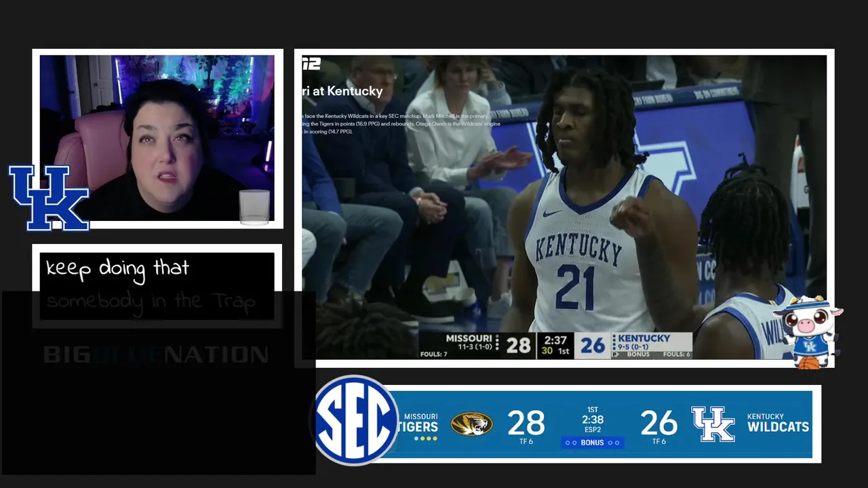
Task: Click the cartoon cow mascot sticker
Action: tap(808, 332)
